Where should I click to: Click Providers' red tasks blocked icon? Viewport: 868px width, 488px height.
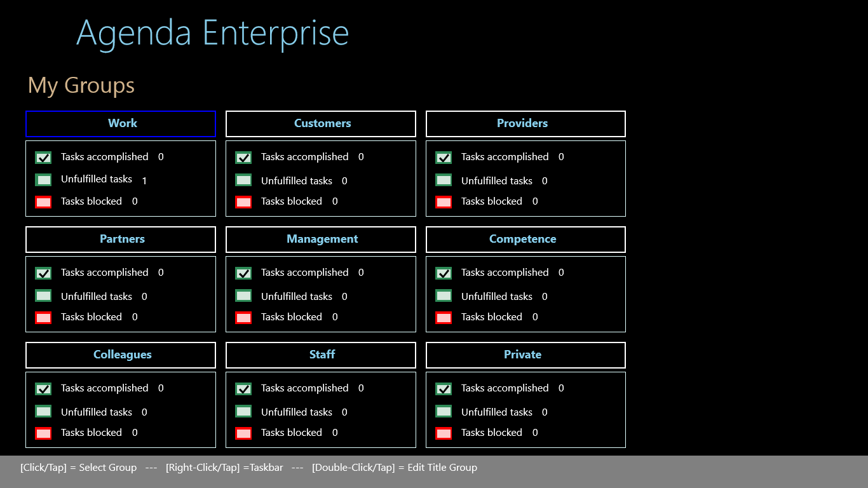(x=444, y=202)
